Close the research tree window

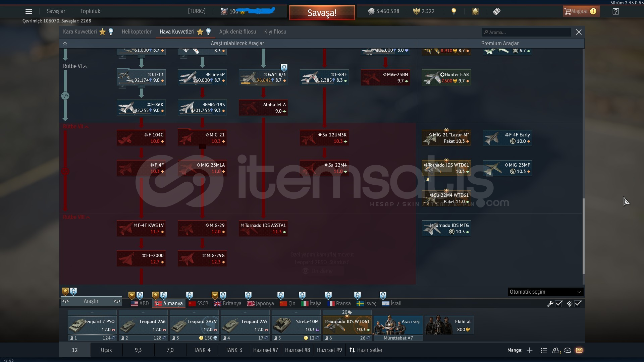click(x=579, y=32)
